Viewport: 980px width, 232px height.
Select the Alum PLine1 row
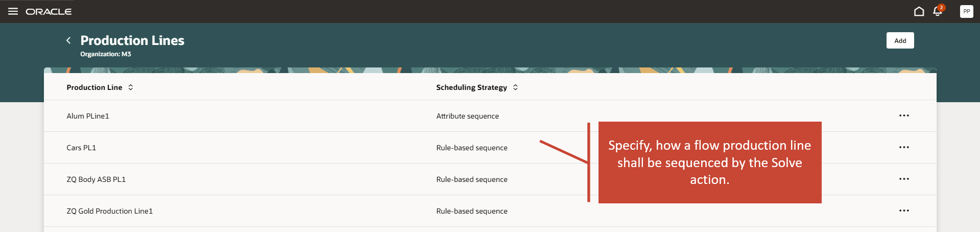pyautogui.click(x=88, y=116)
